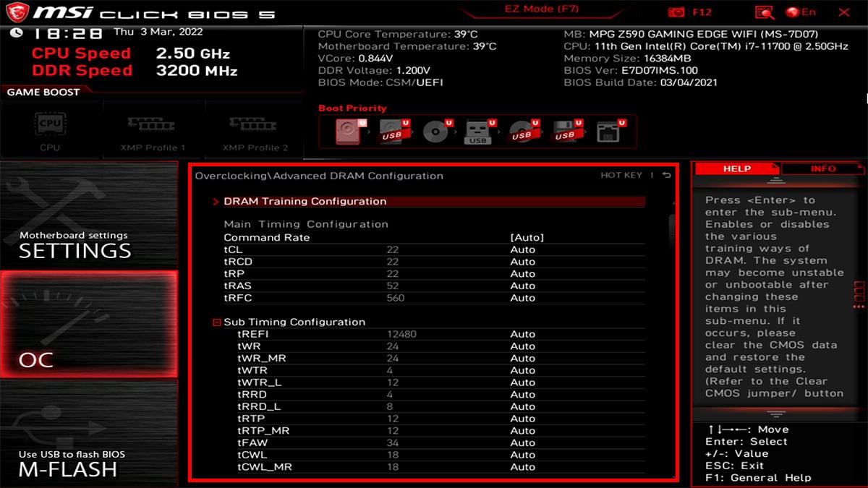Enable XMP Profile 1

153,129
